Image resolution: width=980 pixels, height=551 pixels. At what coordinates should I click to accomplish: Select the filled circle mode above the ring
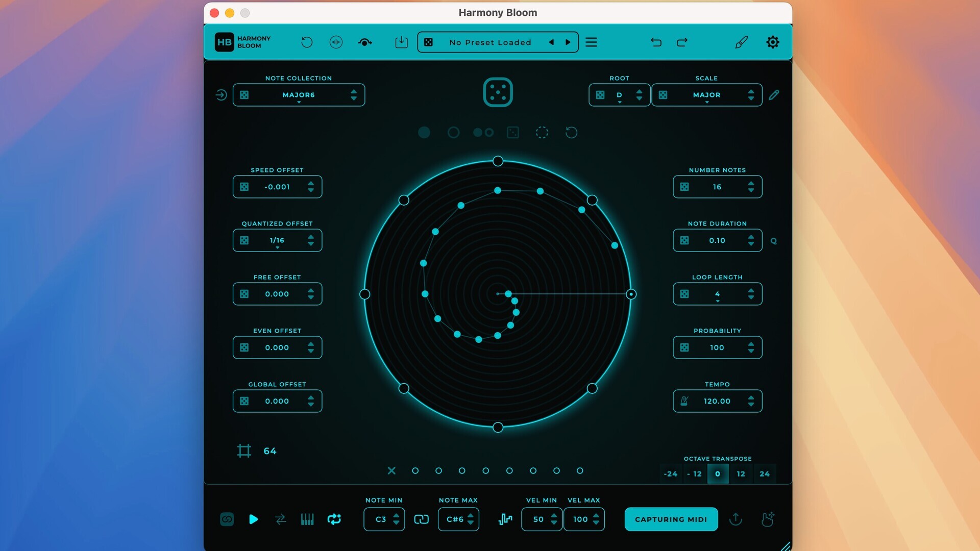[424, 133]
